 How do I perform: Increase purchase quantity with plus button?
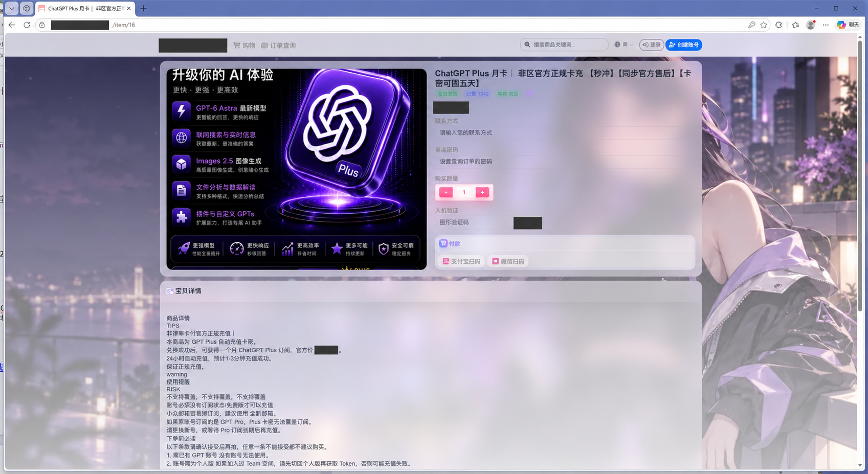point(482,192)
